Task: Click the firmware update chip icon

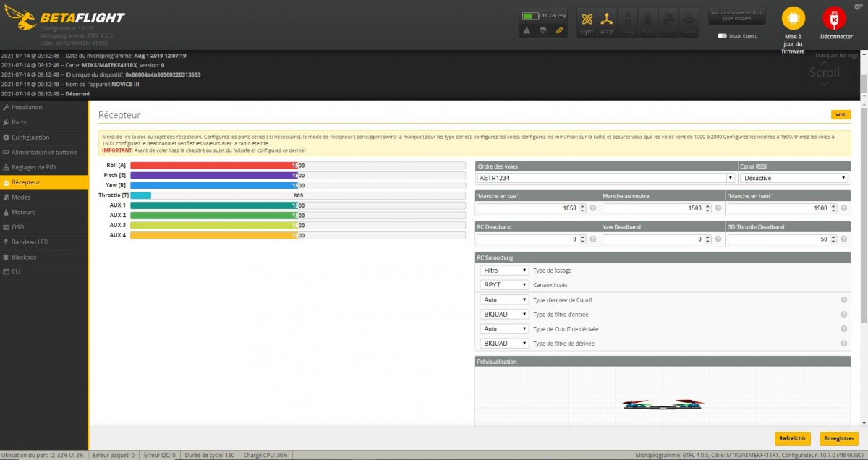Action: [793, 19]
